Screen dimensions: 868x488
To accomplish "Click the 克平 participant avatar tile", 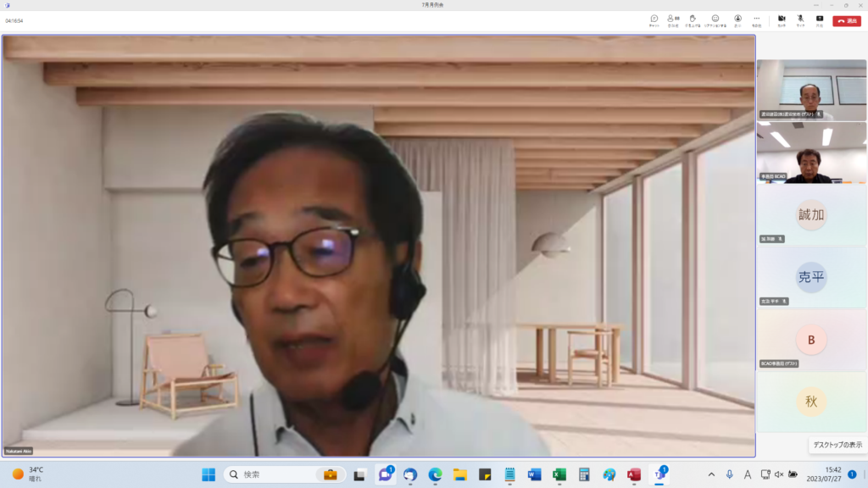I will click(x=811, y=277).
